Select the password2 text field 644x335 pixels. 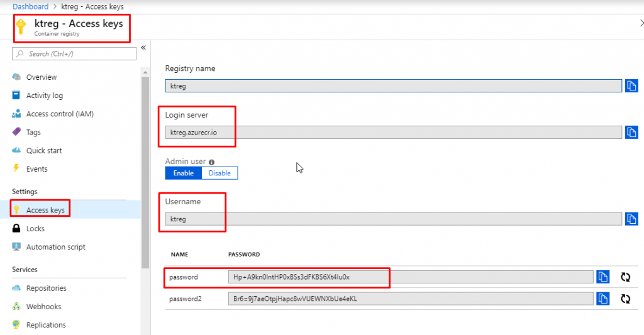coord(411,299)
